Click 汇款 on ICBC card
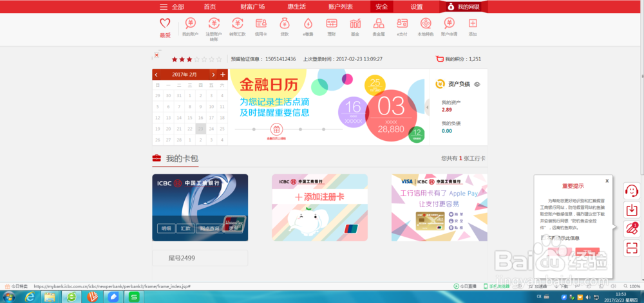 click(185, 228)
